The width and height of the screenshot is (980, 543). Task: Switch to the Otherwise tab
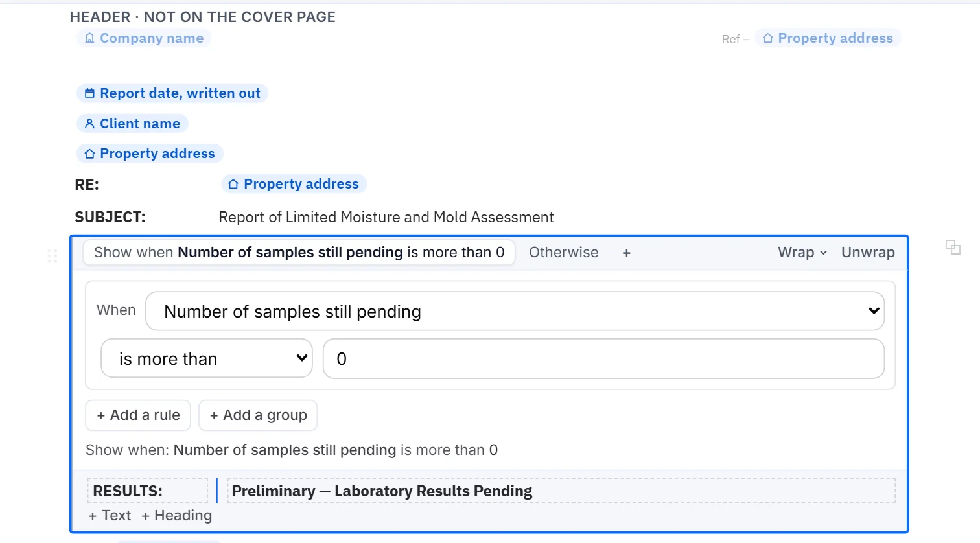(564, 253)
